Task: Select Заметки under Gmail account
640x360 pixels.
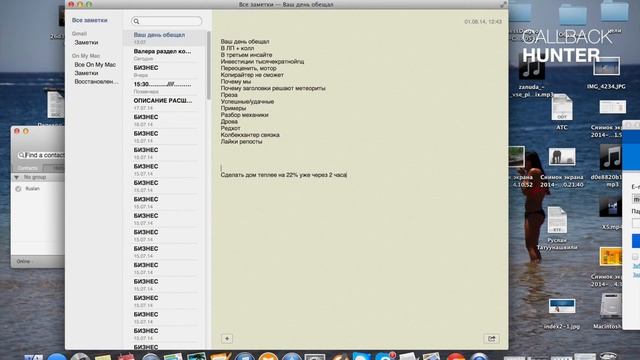Action: (x=86, y=42)
